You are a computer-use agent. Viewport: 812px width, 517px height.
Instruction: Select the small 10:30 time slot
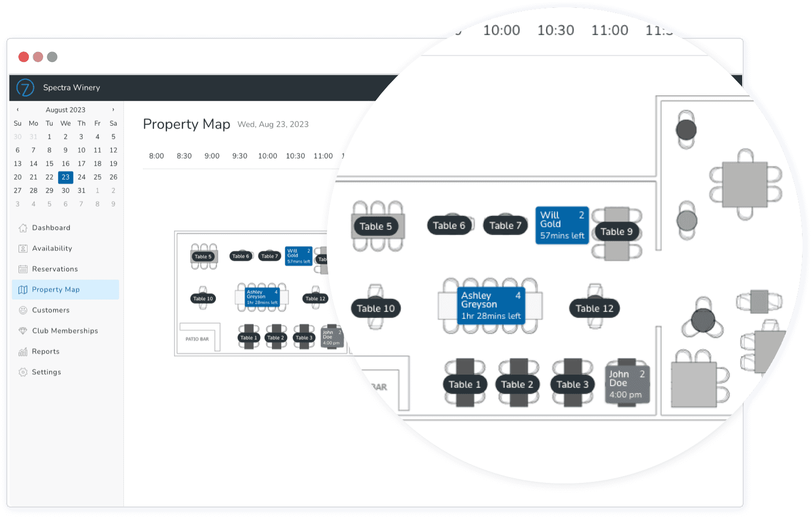pyautogui.click(x=296, y=156)
